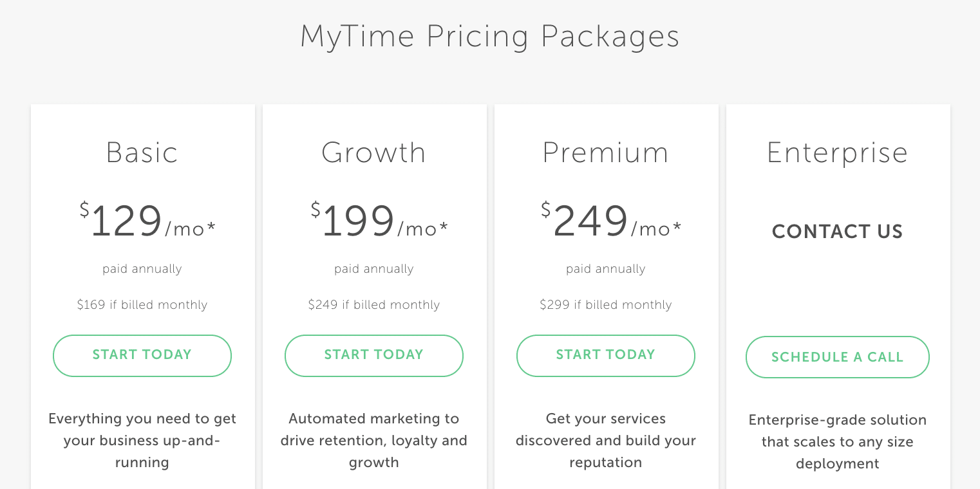Select the Enterprise plan heading
980x489 pixels.
[x=838, y=153]
